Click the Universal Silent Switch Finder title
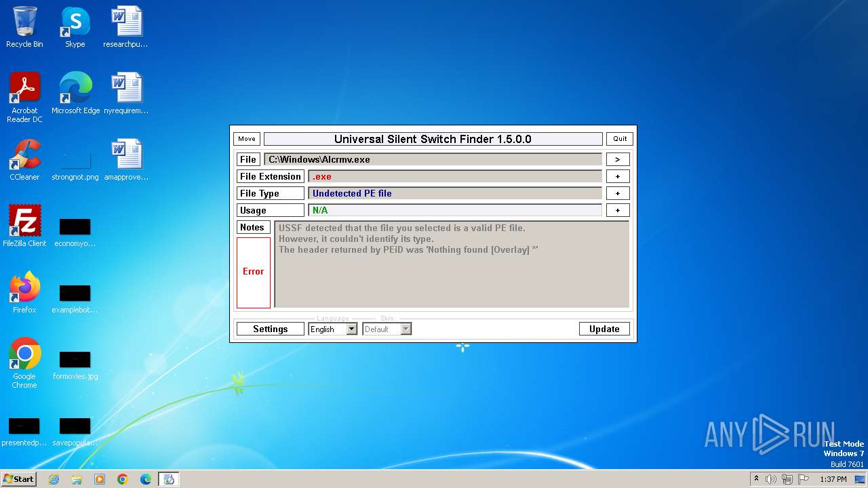Viewport: 868px width, 488px height. [x=433, y=139]
